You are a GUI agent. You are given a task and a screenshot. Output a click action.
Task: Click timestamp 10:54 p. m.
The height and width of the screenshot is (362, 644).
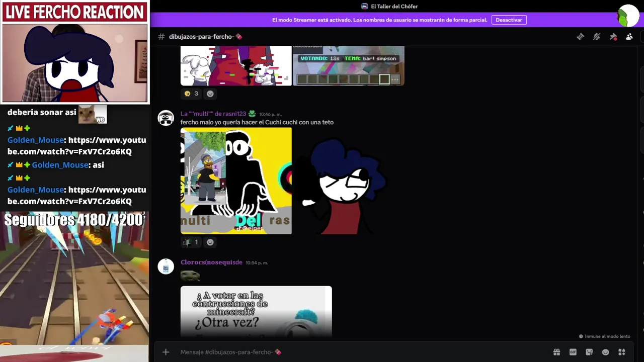[257, 263]
